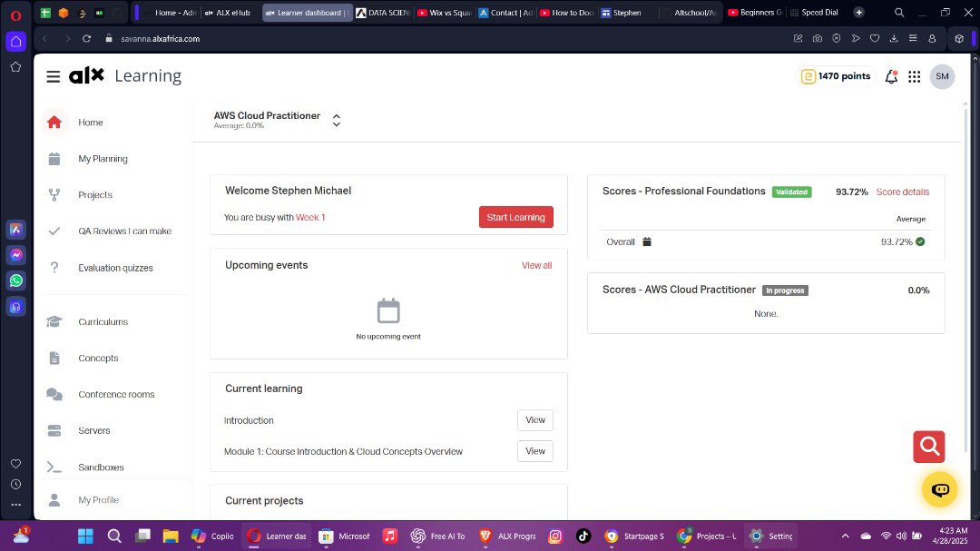Click the Sandboxes terminal icon
This screenshot has width=980, height=551.
pyautogui.click(x=54, y=467)
